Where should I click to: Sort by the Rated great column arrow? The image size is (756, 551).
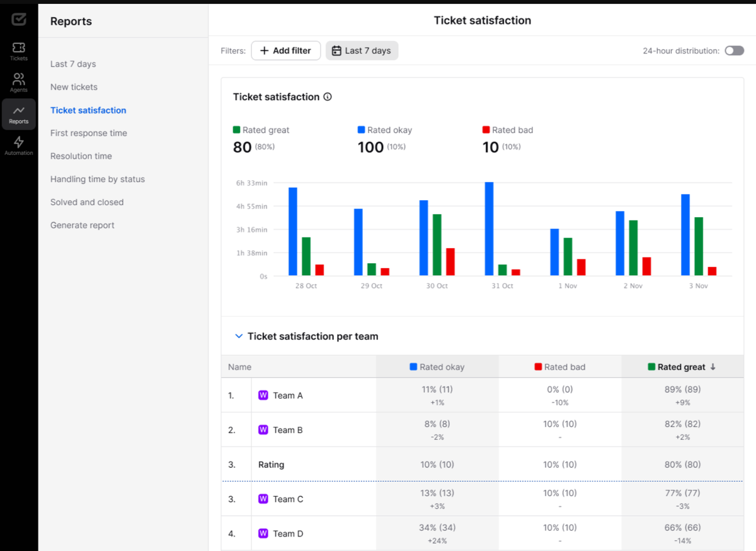713,367
